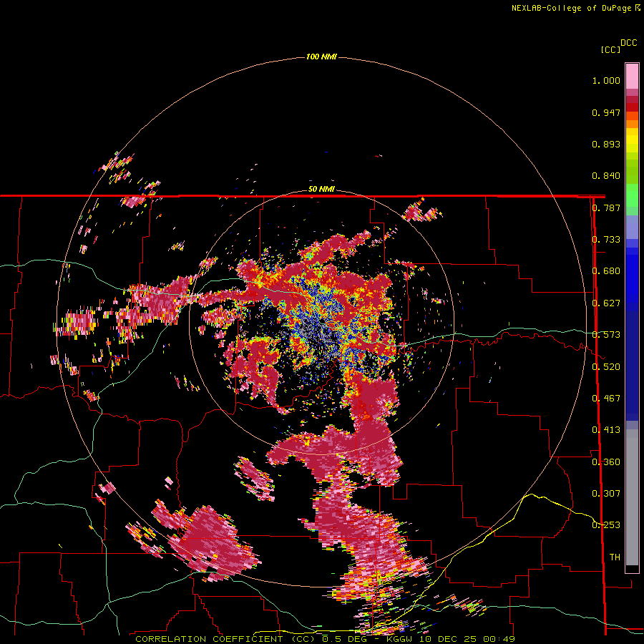This screenshot has width=644, height=644.
Task: Click the 0.467 scale value
Action: [606, 398]
